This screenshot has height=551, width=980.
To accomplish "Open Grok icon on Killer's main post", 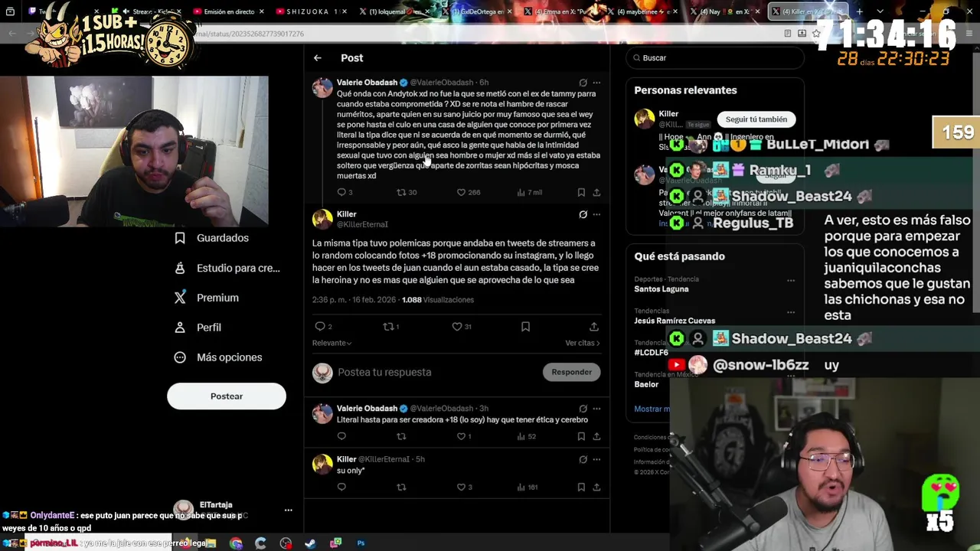I will (583, 214).
